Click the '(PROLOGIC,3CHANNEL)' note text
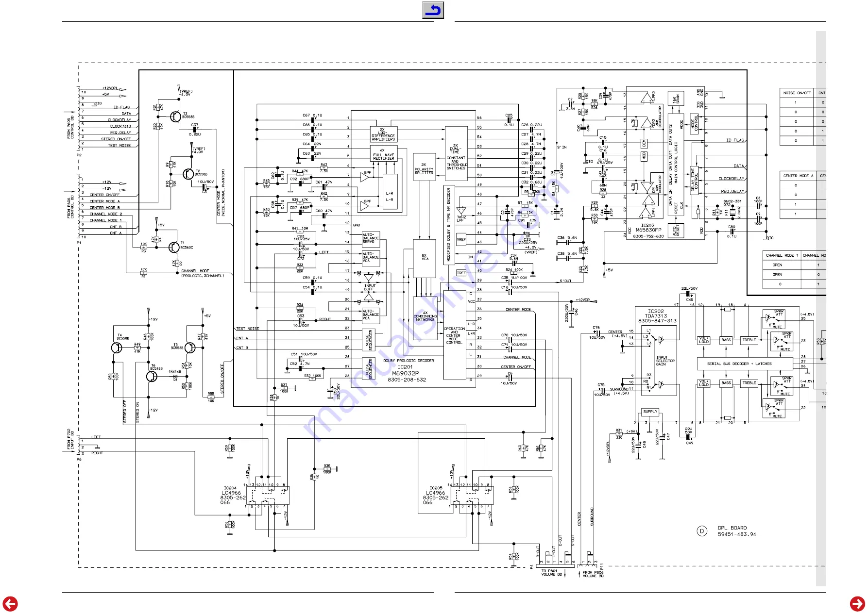This screenshot has width=868, height=613. (x=203, y=276)
